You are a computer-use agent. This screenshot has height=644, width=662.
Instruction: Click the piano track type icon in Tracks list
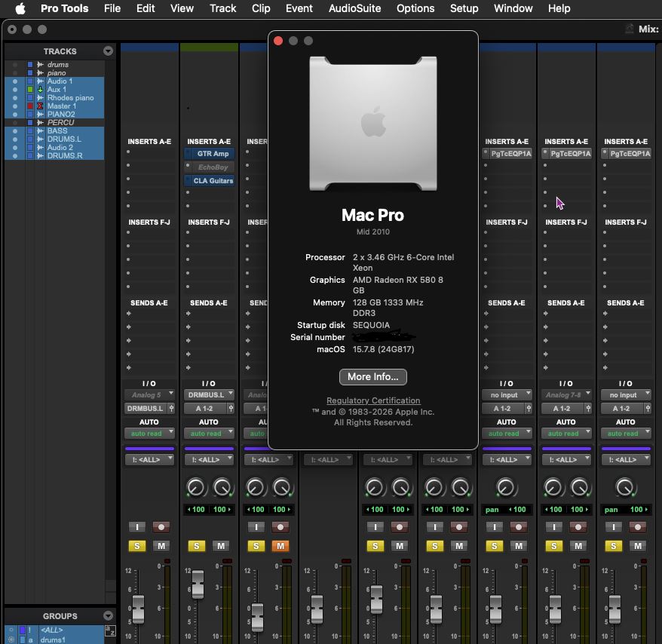click(40, 73)
